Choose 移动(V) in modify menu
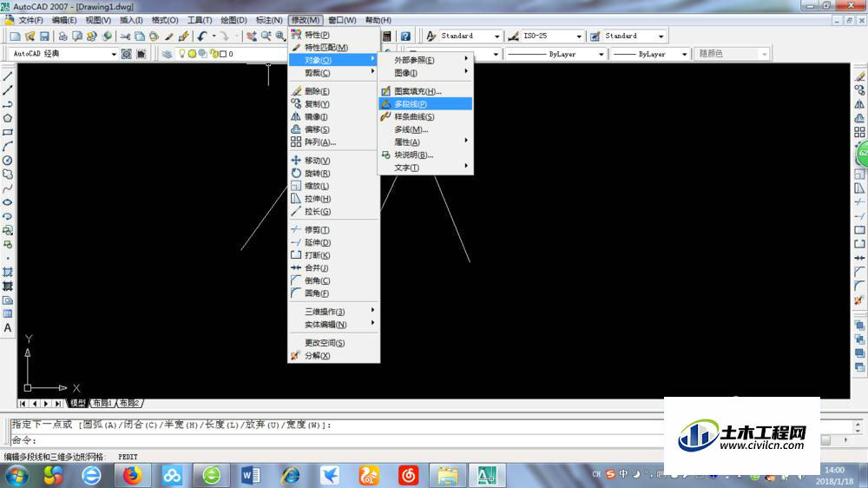 [334, 160]
